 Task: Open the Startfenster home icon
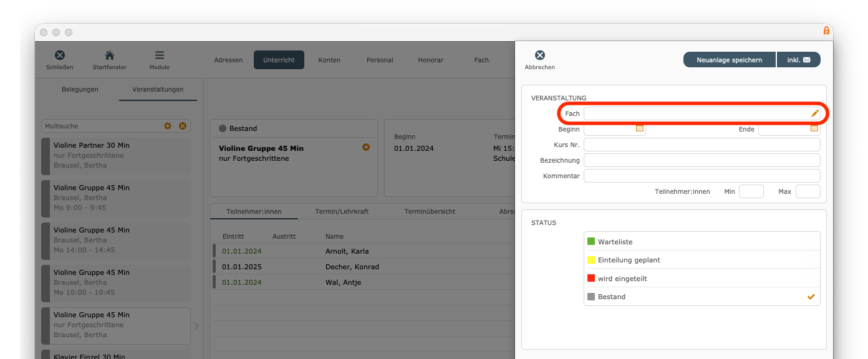coord(109,55)
